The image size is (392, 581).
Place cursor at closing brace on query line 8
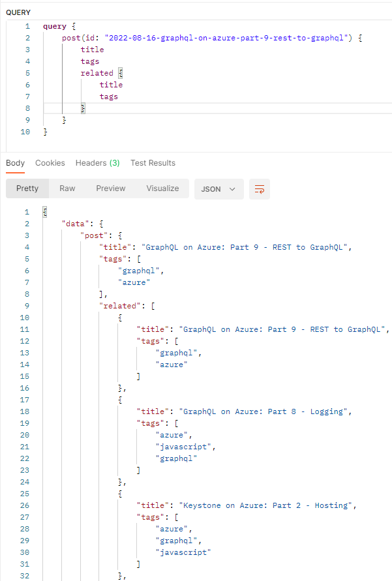coord(83,108)
